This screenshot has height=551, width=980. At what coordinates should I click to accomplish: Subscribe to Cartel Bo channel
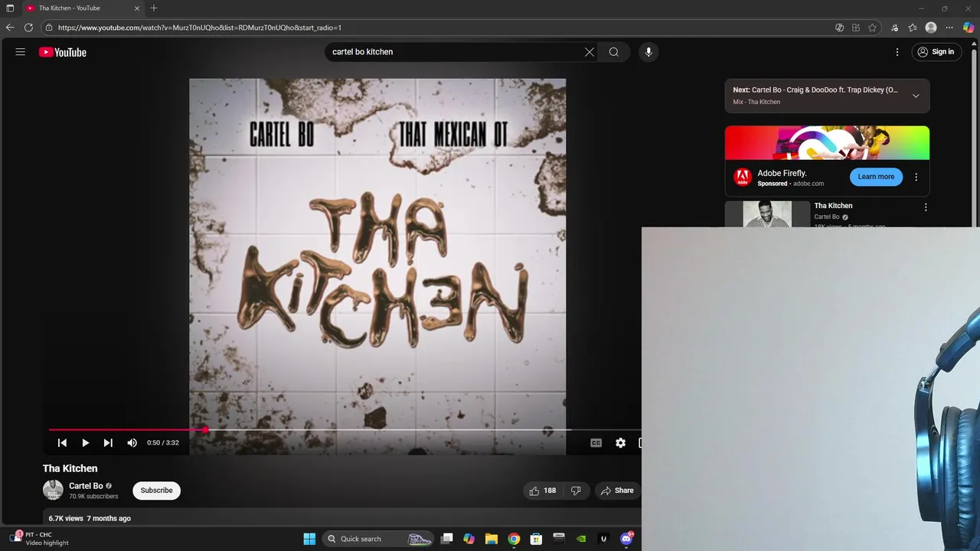tap(156, 491)
